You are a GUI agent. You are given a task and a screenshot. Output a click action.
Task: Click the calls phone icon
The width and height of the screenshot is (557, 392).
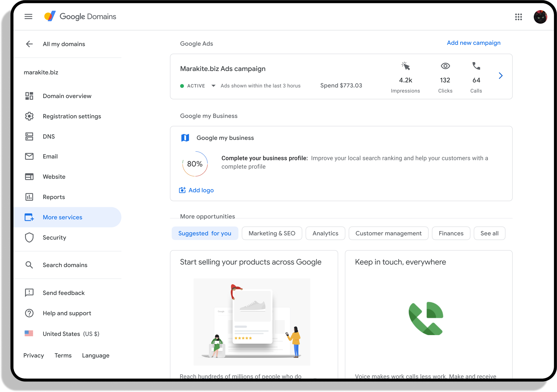tap(476, 66)
